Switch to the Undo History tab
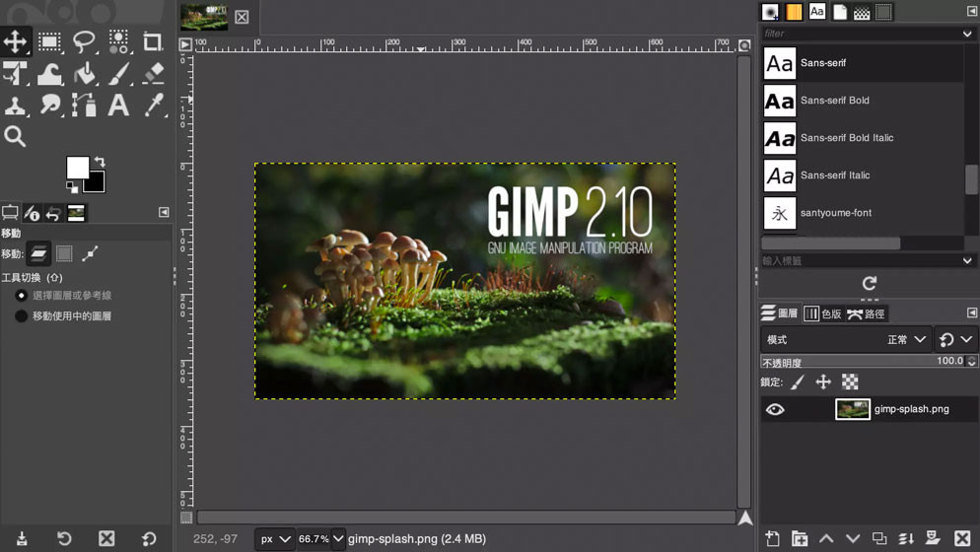Screen dimensions: 980x552 pos(54,213)
